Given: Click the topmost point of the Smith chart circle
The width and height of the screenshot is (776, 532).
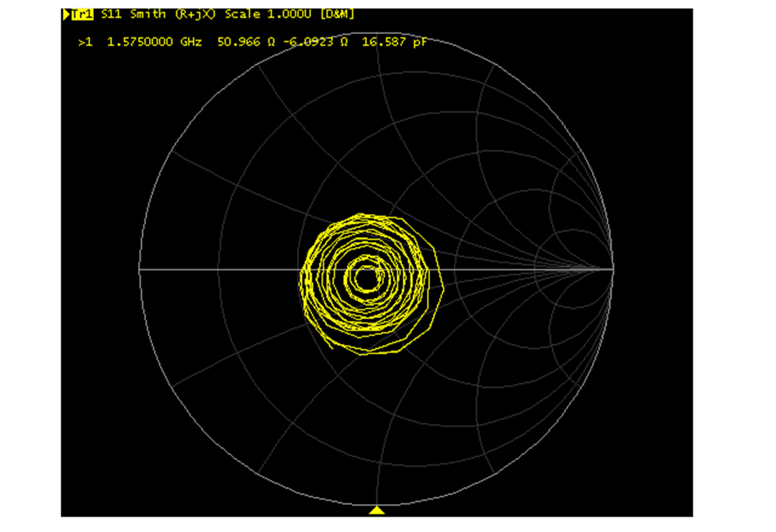Looking at the screenshot, I should pos(376,33).
